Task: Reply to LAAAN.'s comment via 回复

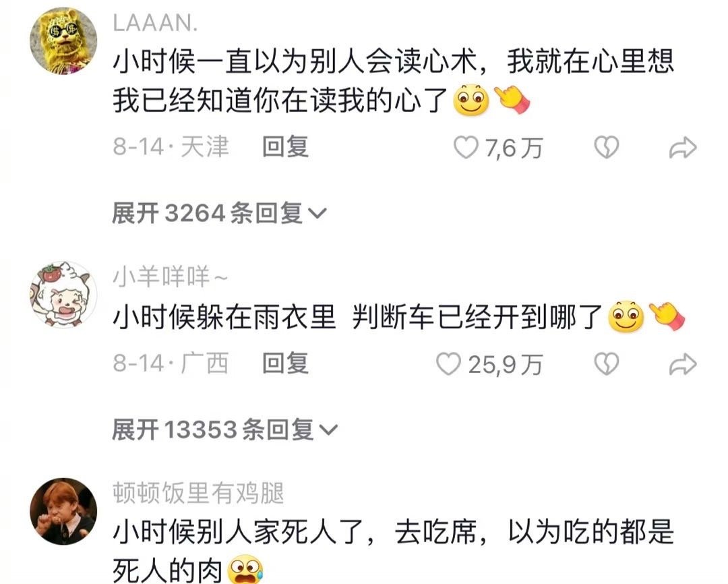Action: pyautogui.click(x=286, y=147)
